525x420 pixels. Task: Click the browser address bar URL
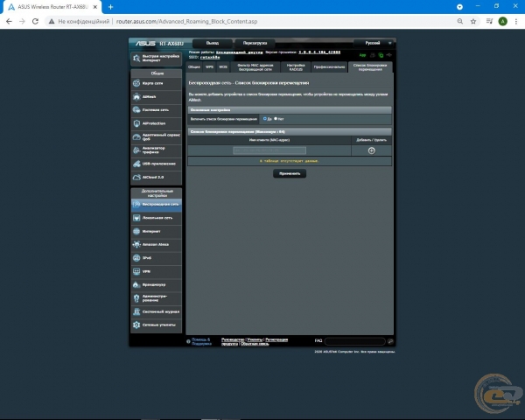pos(187,21)
